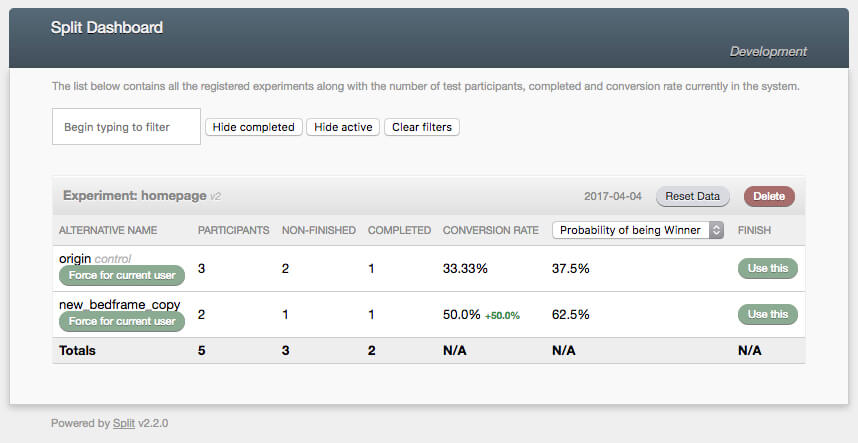
Task: Click the Development environment label
Action: [767, 52]
